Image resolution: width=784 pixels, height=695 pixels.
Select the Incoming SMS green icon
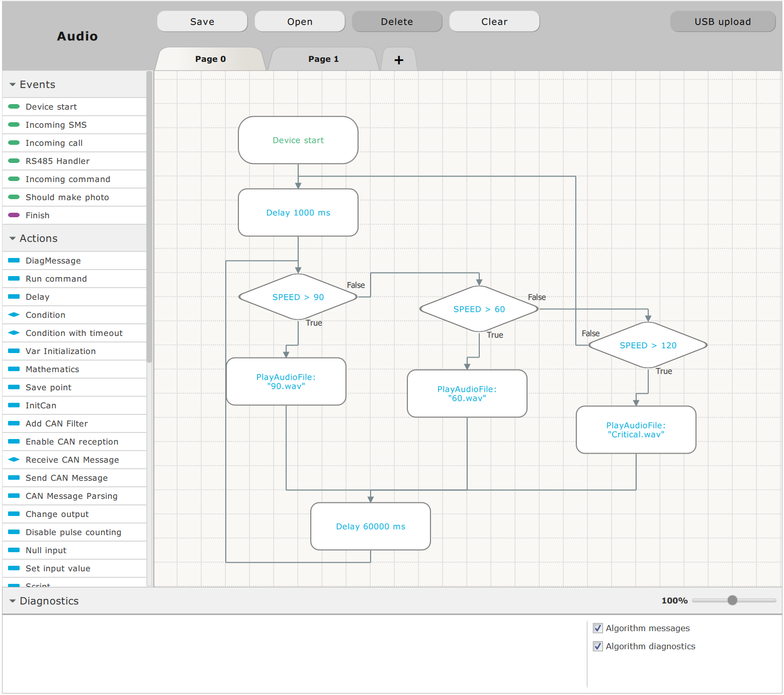point(14,125)
